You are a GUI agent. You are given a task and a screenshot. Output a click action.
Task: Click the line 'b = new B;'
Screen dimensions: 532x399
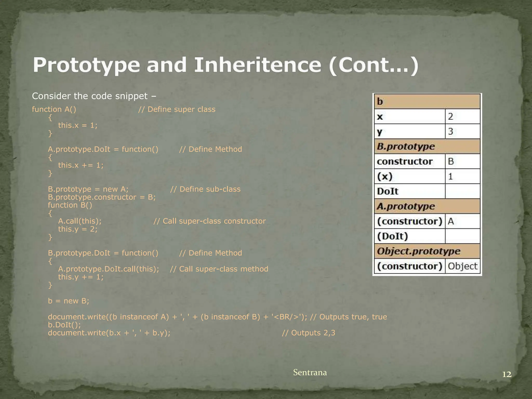(69, 301)
